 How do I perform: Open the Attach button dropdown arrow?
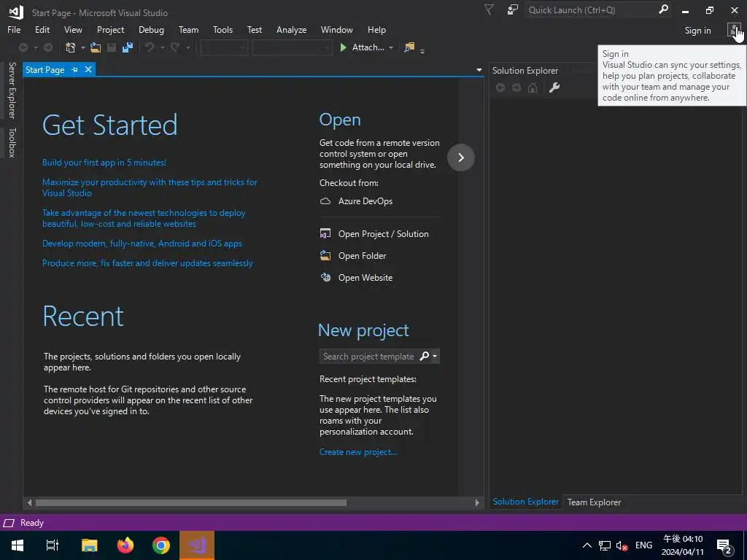click(391, 47)
